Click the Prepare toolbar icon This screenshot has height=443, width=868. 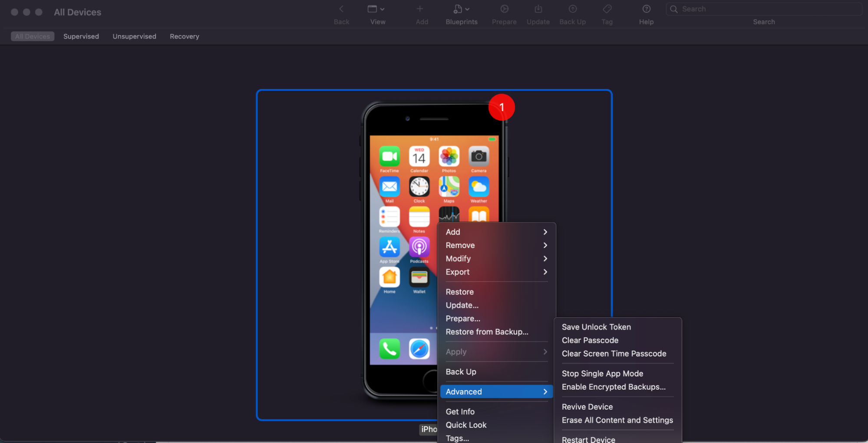(x=504, y=9)
